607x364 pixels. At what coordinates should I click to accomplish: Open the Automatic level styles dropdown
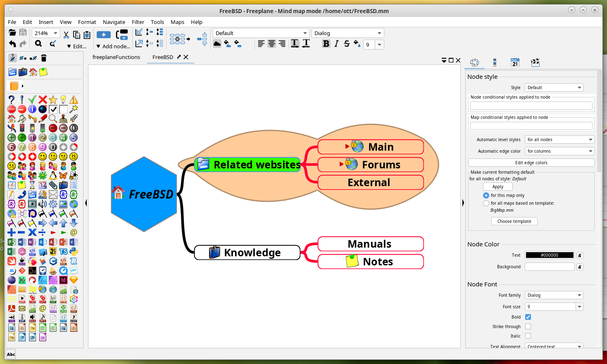(559, 139)
